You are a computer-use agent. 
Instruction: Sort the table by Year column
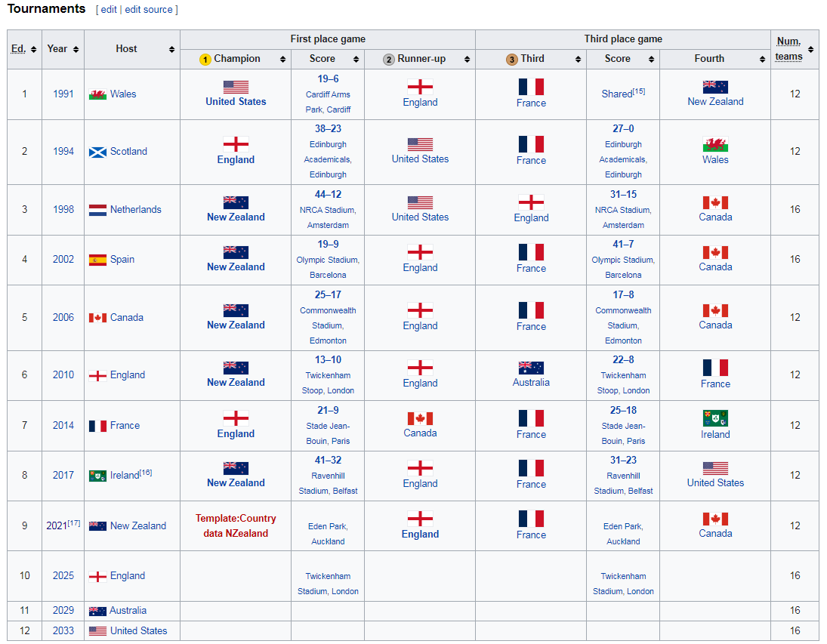coord(76,49)
